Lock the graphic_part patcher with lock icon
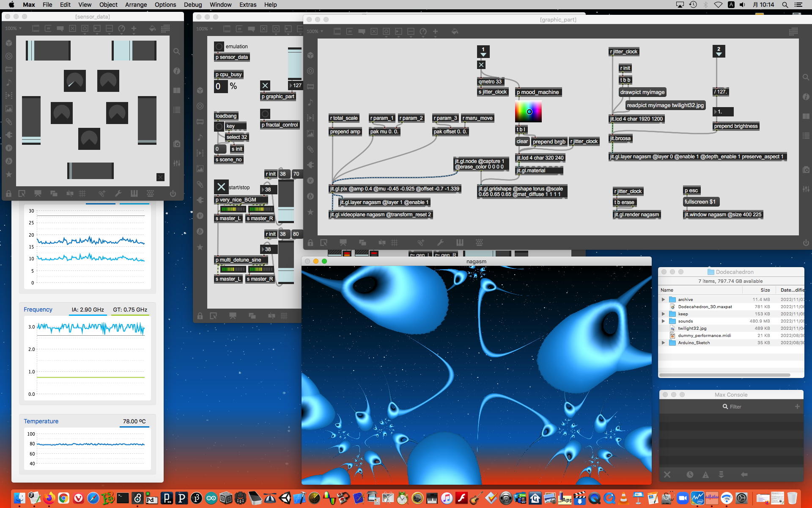 click(310, 243)
